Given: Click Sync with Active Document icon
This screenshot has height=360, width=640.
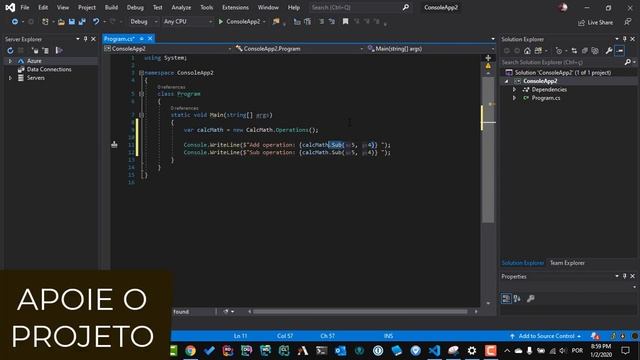Looking at the screenshot, I should (574, 51).
